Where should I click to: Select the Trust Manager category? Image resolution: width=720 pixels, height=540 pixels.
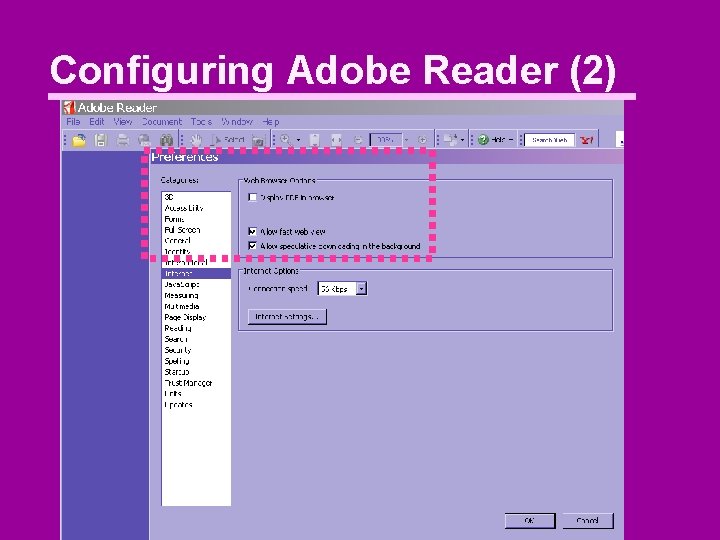tap(196, 383)
